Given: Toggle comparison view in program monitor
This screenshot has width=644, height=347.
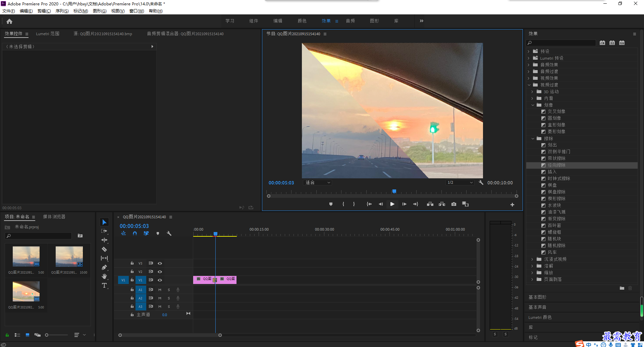Looking at the screenshot, I should click(465, 204).
